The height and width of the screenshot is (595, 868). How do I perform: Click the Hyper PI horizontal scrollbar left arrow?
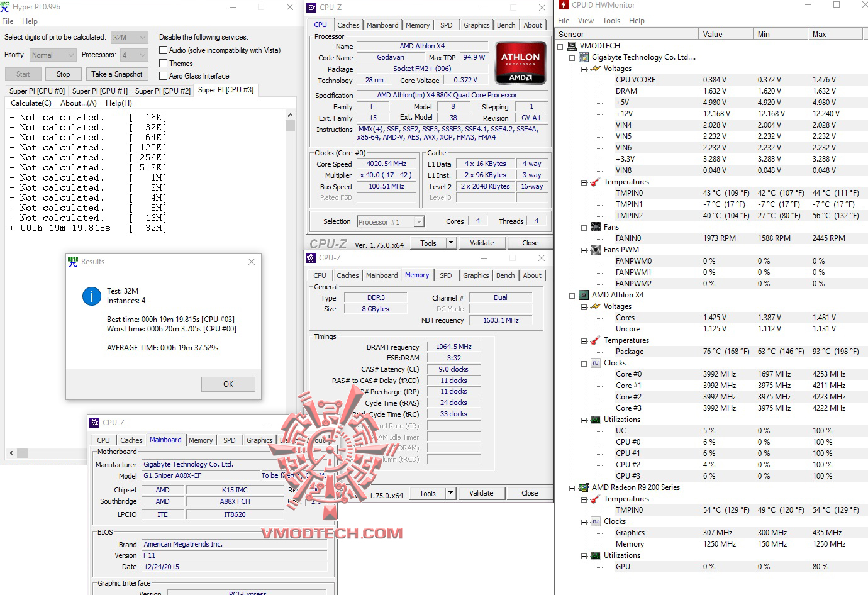click(11, 453)
